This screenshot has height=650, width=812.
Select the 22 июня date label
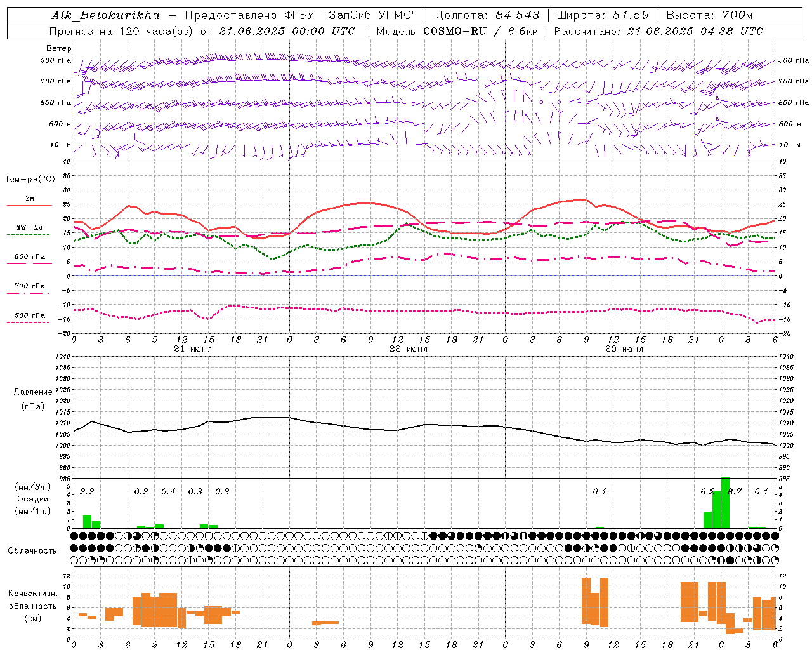coord(408,349)
